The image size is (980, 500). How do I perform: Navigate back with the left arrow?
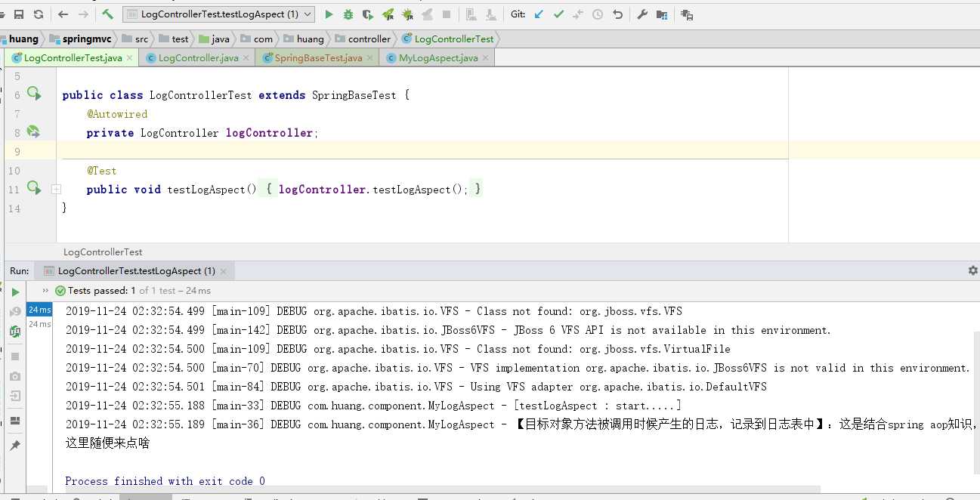[63, 14]
